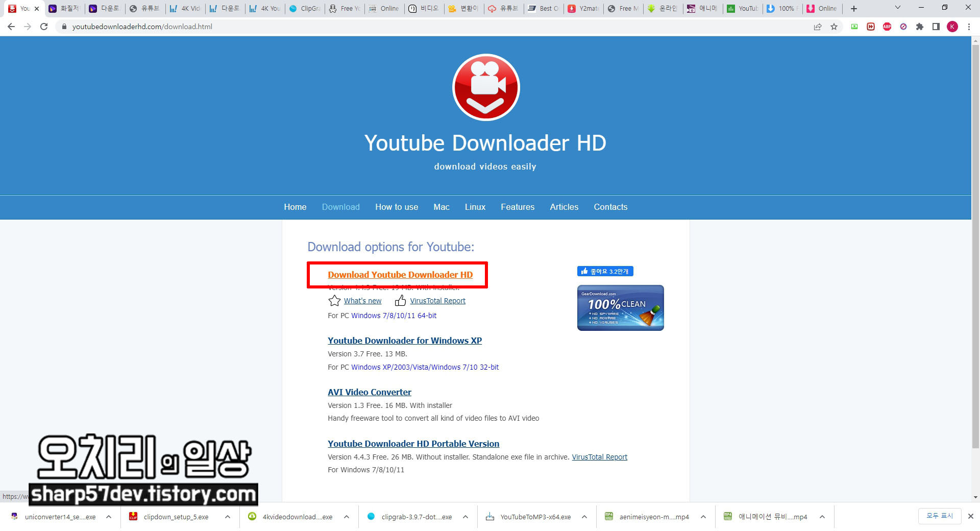The height and width of the screenshot is (531, 980).
Task: Switch to the Y2mate browser tab
Action: click(x=583, y=9)
